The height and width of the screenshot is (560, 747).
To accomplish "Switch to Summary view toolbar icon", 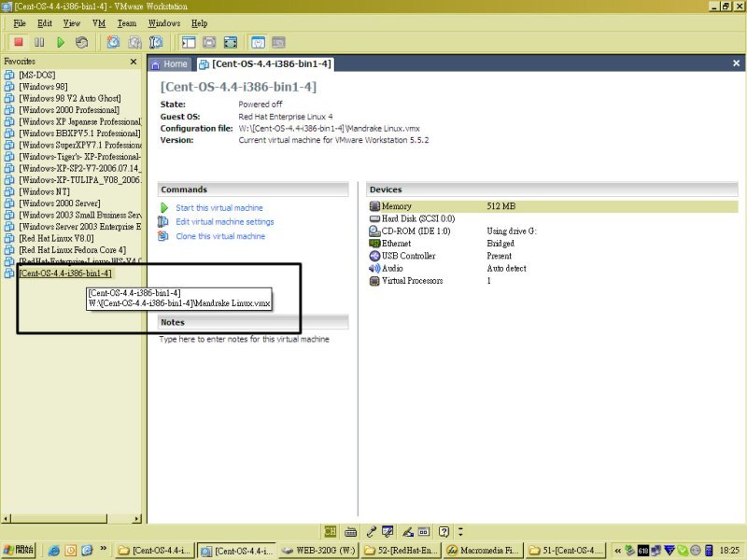I will point(258,42).
